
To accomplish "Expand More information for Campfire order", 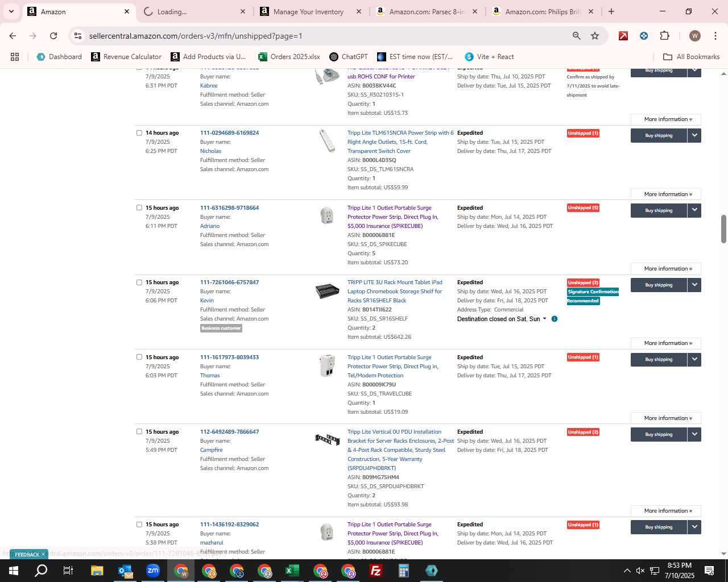I will point(666,511).
